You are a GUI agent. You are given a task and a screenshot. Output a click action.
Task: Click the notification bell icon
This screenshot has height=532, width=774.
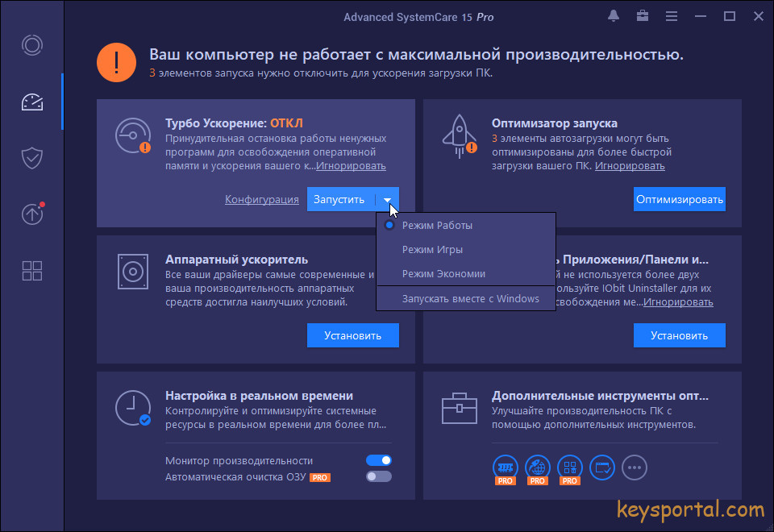[614, 16]
